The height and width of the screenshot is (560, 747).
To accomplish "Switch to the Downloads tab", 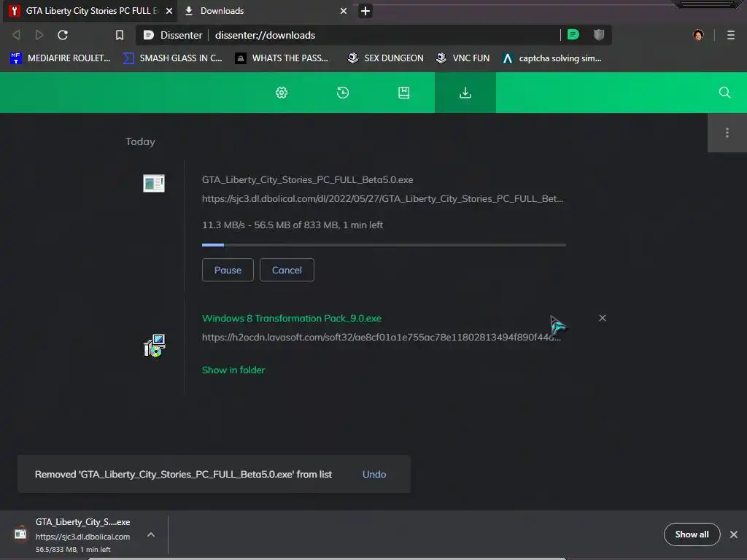I will tap(266, 10).
